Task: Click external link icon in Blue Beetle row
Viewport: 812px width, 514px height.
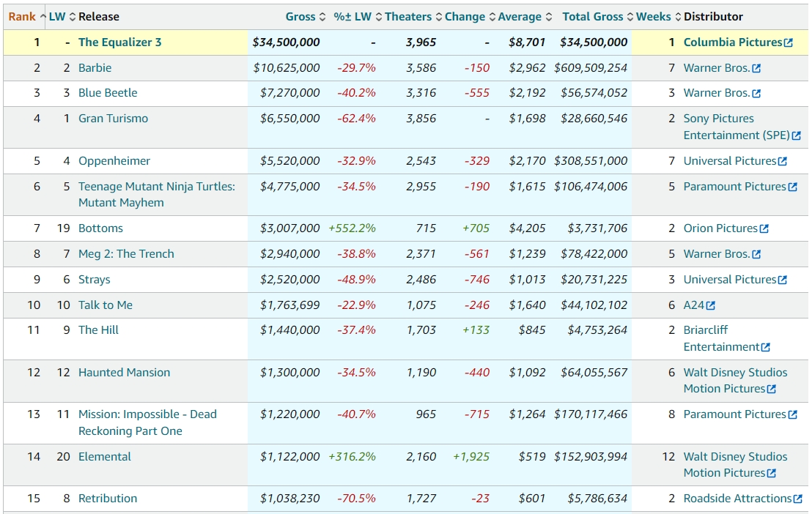Action: (x=756, y=94)
